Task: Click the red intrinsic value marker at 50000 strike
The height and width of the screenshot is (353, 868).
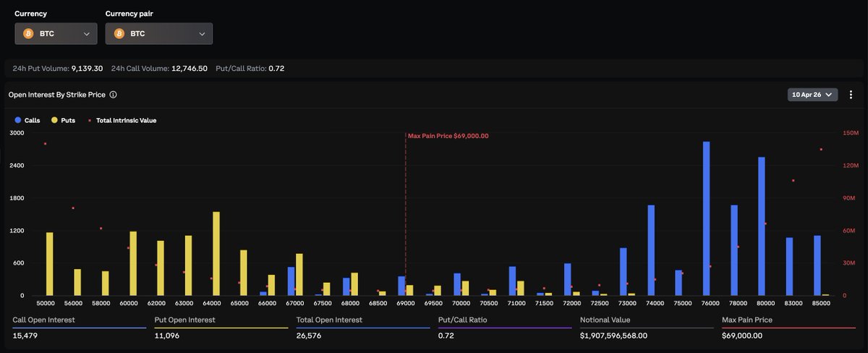Action: point(45,144)
